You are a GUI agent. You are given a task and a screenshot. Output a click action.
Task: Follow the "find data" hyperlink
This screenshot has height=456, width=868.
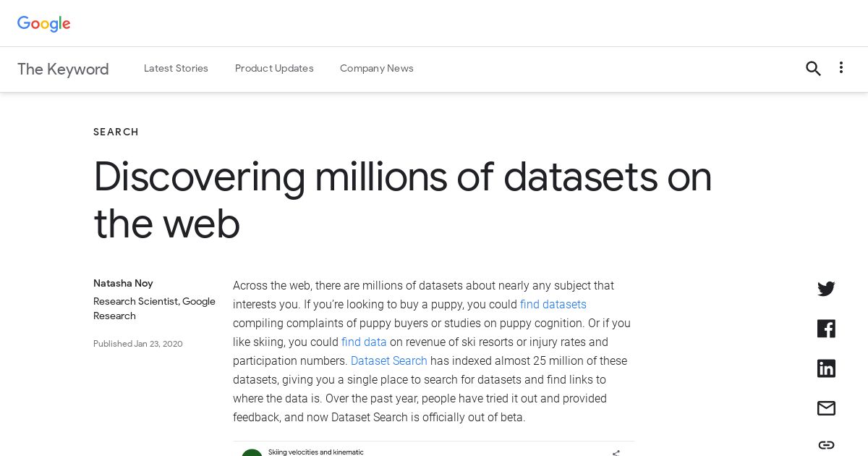pyautogui.click(x=364, y=342)
